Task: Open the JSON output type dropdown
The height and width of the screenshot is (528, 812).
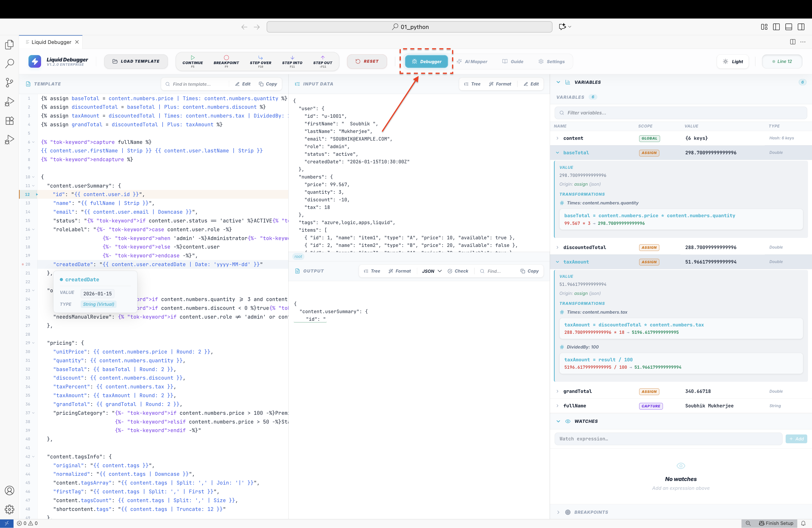Action: coord(432,271)
